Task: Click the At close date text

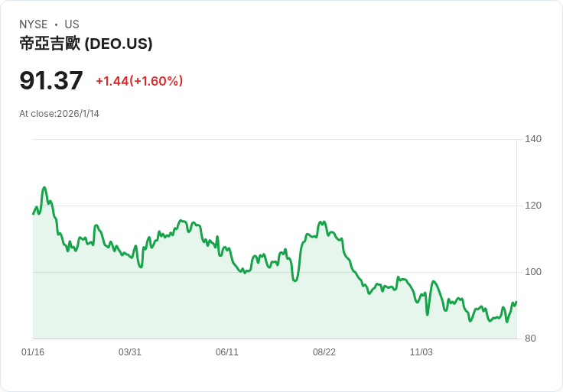Action: tap(59, 114)
